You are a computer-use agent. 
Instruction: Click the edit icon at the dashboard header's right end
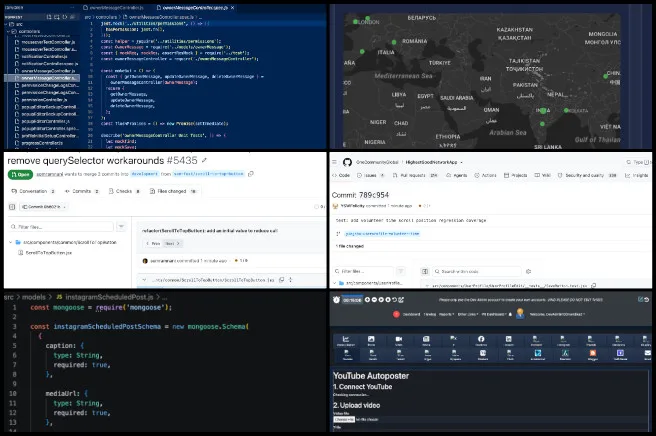tap(640, 300)
